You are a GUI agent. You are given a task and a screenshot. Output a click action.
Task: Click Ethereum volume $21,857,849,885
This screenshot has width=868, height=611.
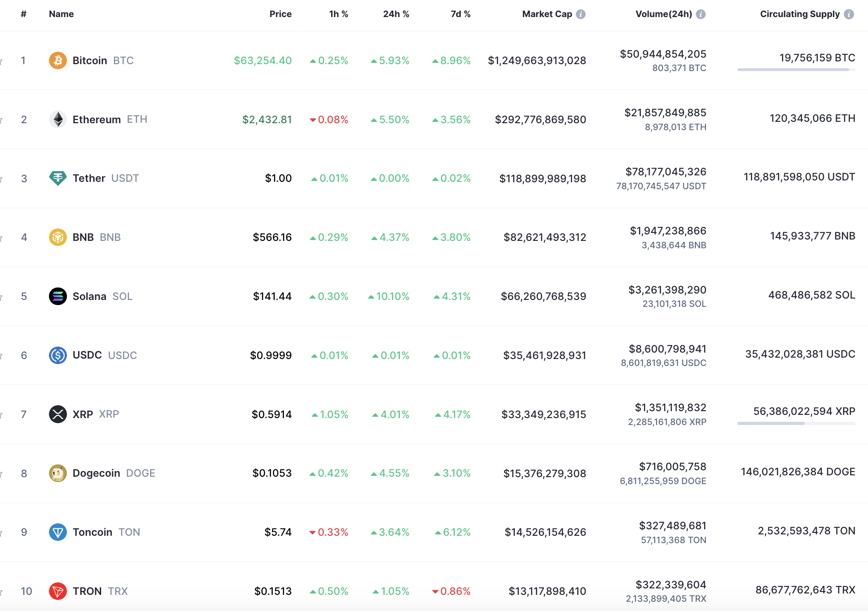point(665,113)
